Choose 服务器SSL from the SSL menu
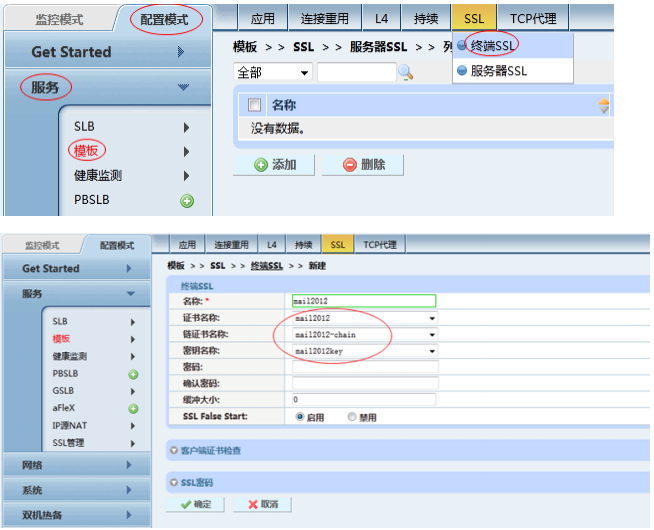Image resolution: width=654 pixels, height=530 pixels. tap(497, 71)
